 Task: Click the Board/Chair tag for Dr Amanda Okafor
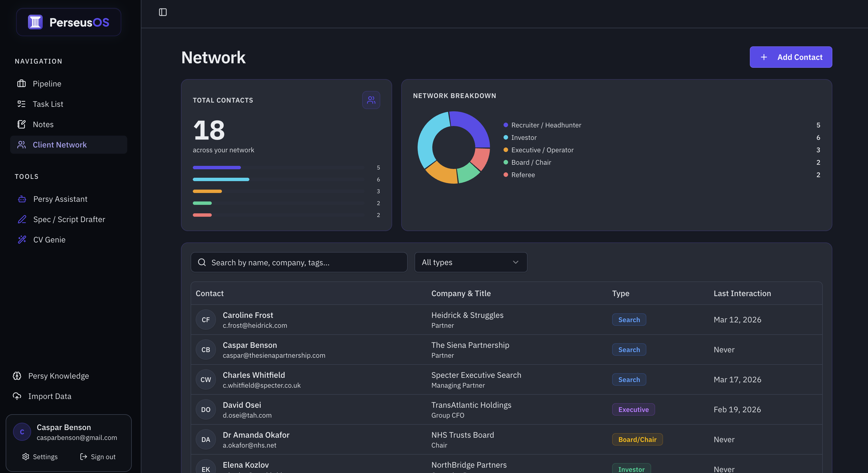pos(637,440)
